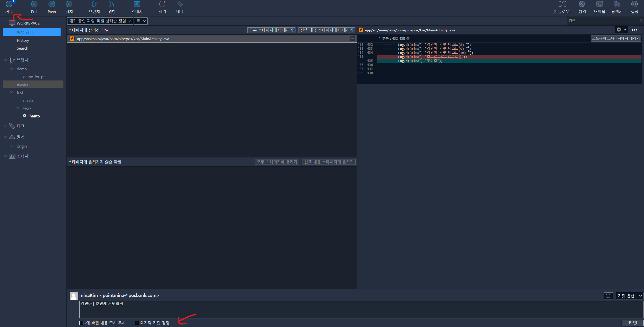Image resolution: width=644 pixels, height=327 pixels.
Task: Click the commit message text field
Action: 354,309
